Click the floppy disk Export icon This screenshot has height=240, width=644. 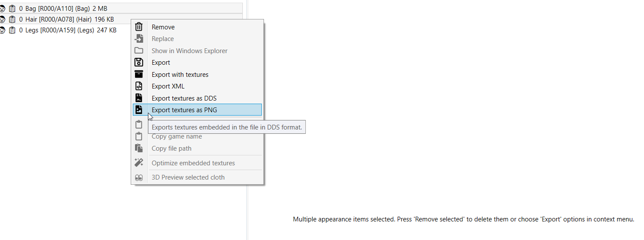pos(139,63)
